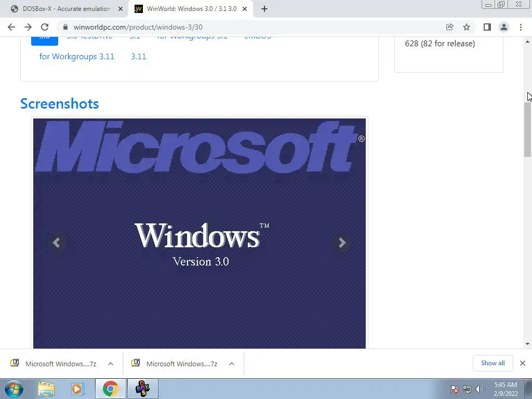The image size is (532, 399).
Task: Click the browser forward arrow
Action: pyautogui.click(x=28, y=27)
